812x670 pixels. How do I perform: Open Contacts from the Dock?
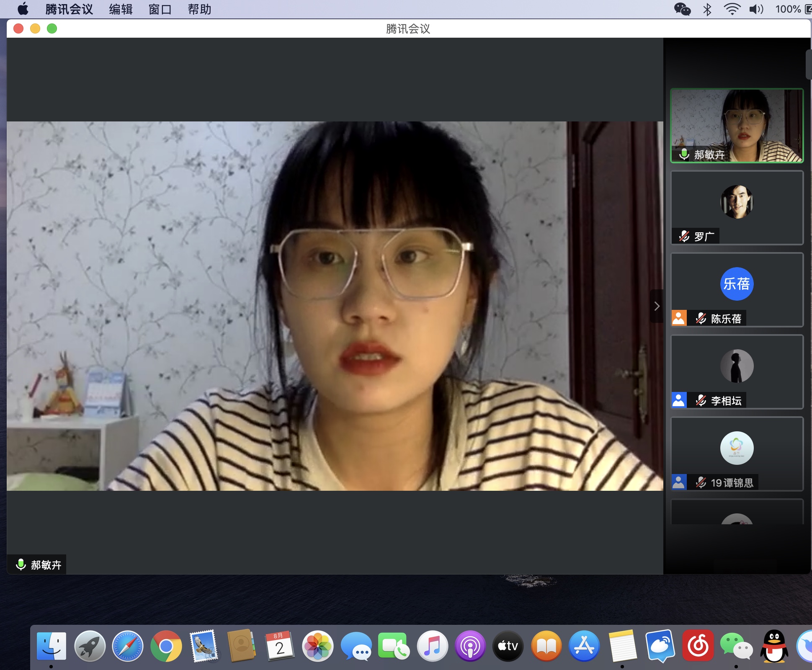242,646
